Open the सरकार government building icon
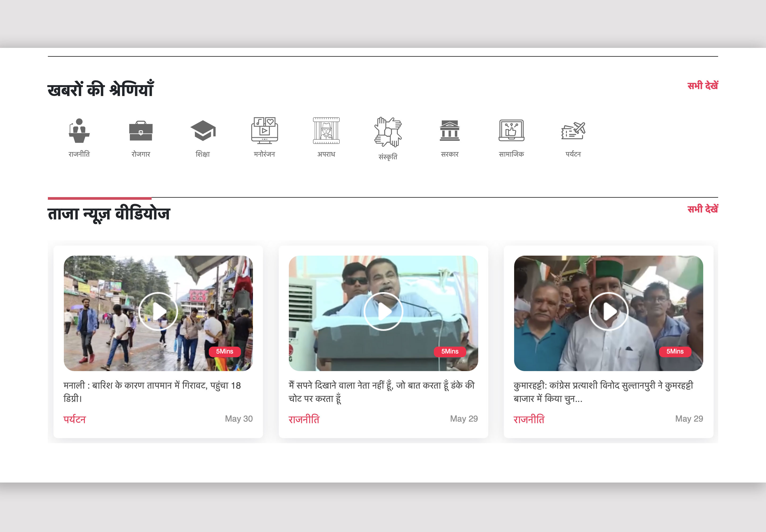 (450, 131)
